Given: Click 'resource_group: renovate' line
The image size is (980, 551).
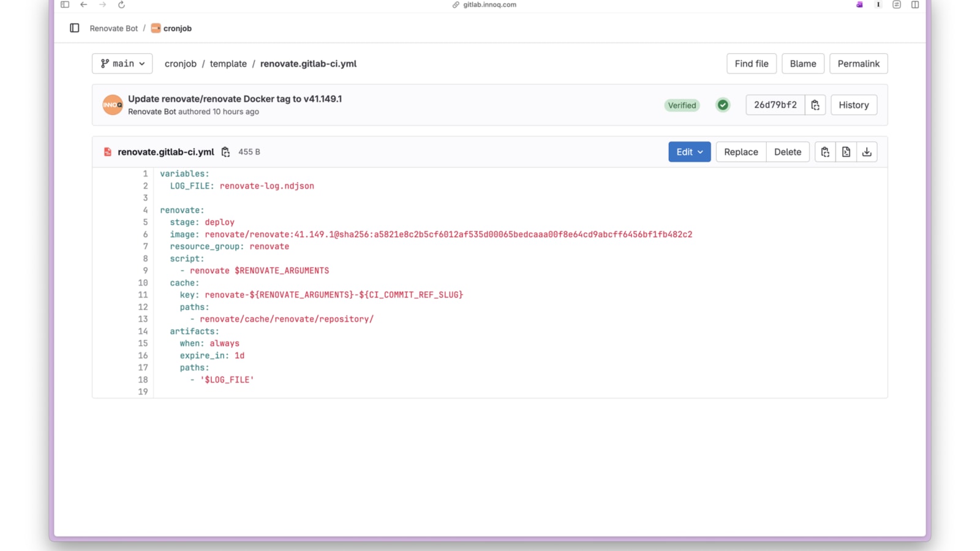Looking at the screenshot, I should (230, 247).
